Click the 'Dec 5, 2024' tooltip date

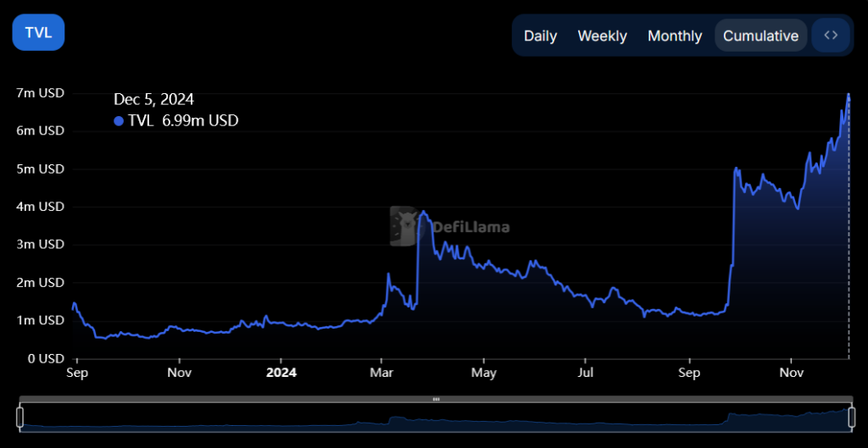pos(153,100)
